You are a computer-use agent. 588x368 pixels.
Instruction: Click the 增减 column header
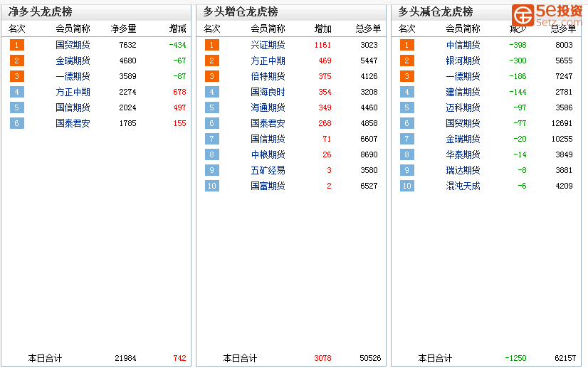[177, 28]
